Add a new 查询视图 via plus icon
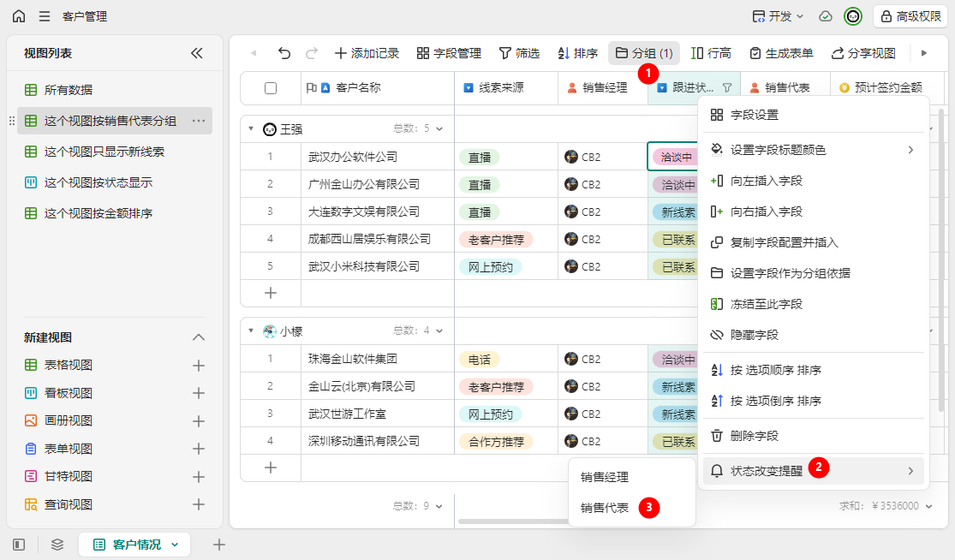Image resolution: width=955 pixels, height=560 pixels. (199, 504)
